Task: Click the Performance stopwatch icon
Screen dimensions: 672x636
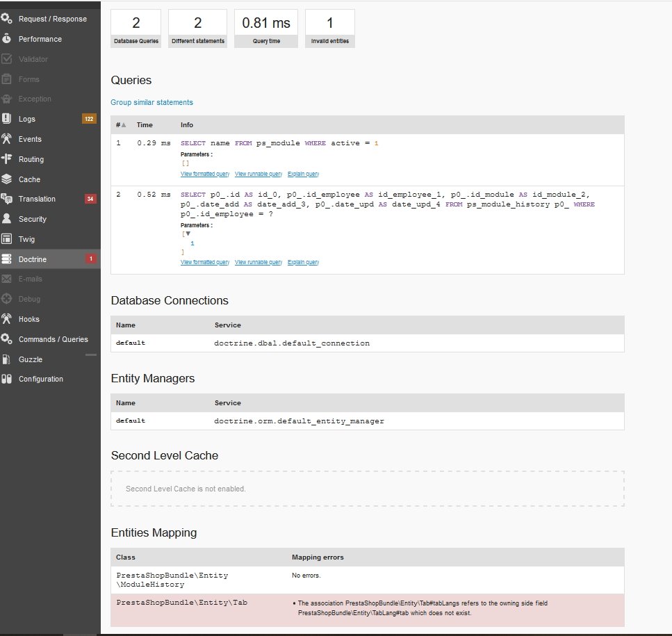Action: [6, 39]
